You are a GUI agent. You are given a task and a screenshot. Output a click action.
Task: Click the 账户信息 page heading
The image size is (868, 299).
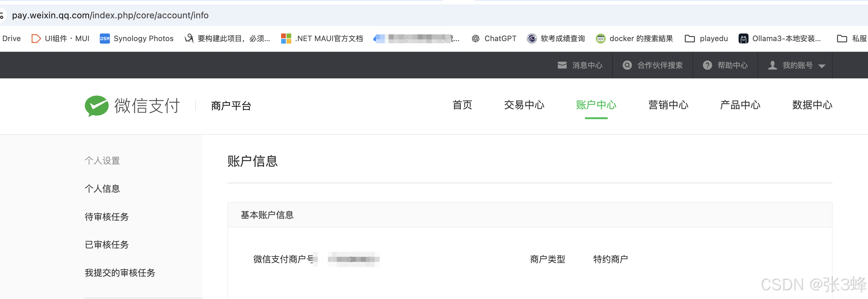pyautogui.click(x=252, y=161)
